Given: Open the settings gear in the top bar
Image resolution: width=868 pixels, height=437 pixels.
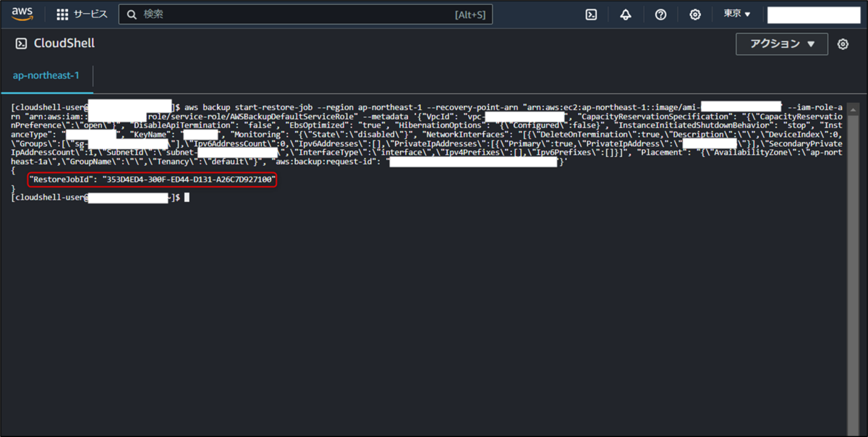Looking at the screenshot, I should 695,14.
